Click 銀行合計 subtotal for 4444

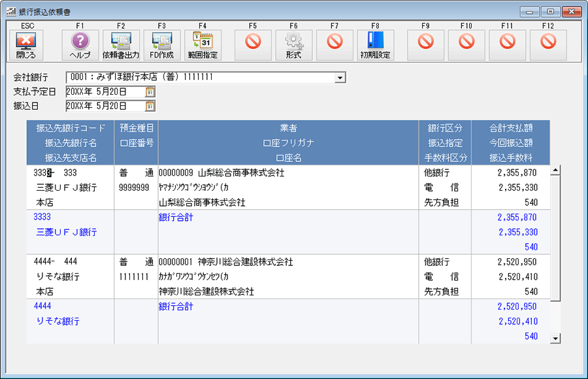pyautogui.click(x=176, y=306)
